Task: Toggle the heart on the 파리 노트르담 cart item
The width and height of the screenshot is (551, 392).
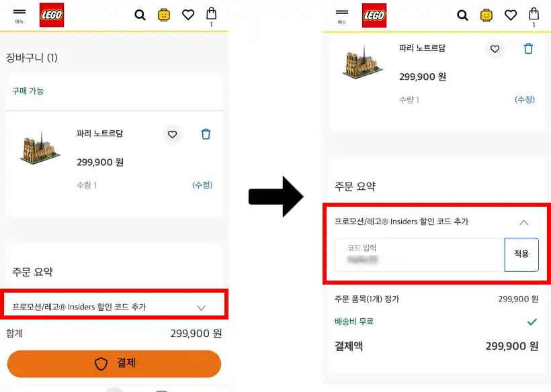Action: [x=172, y=134]
